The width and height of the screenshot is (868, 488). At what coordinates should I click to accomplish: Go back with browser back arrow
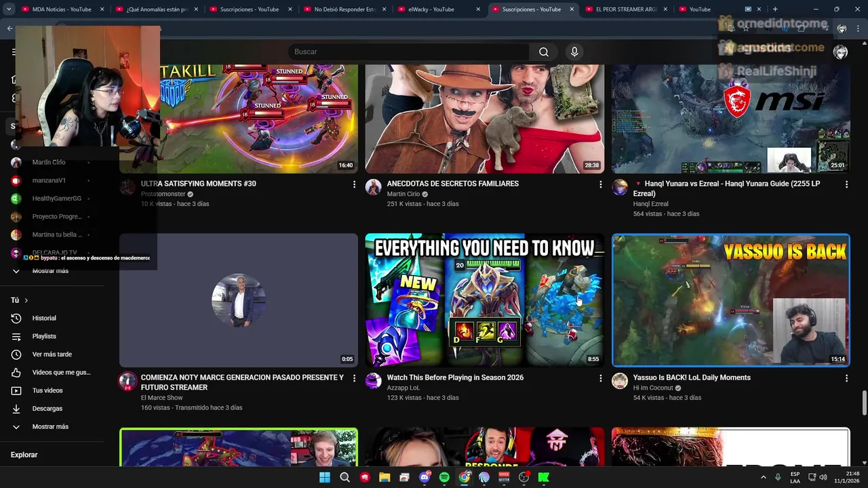9,28
